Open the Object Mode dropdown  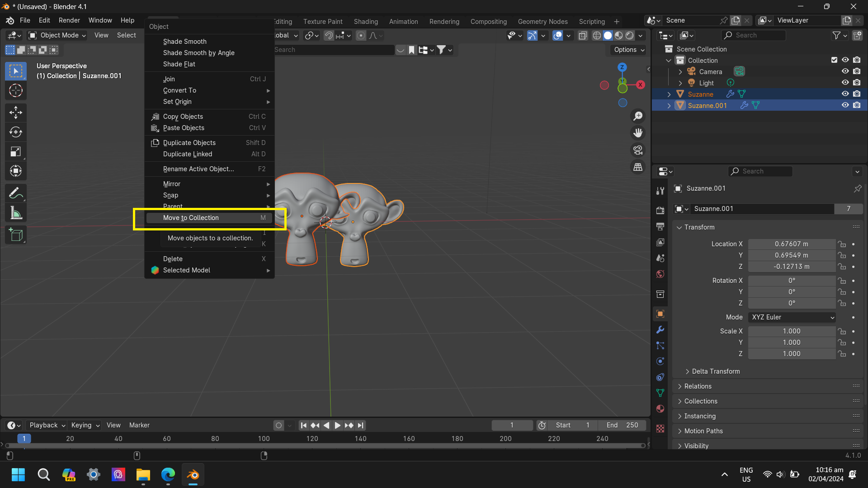(57, 35)
